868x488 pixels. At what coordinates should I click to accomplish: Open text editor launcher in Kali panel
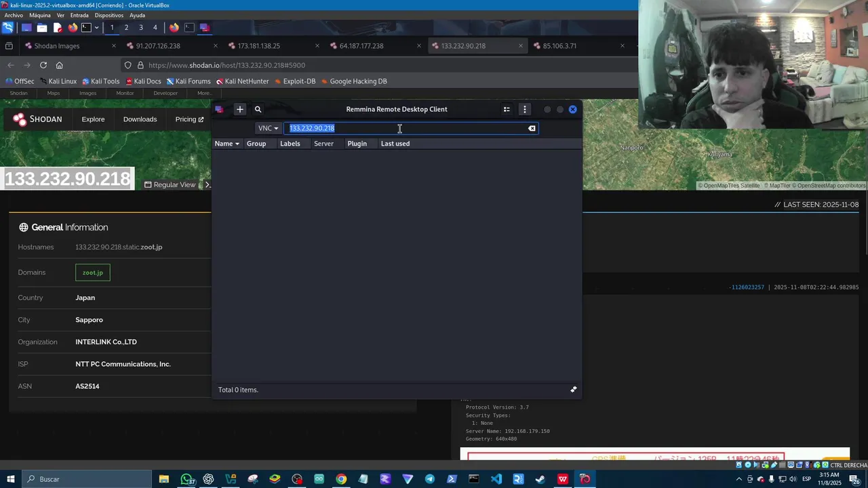pyautogui.click(x=58, y=28)
